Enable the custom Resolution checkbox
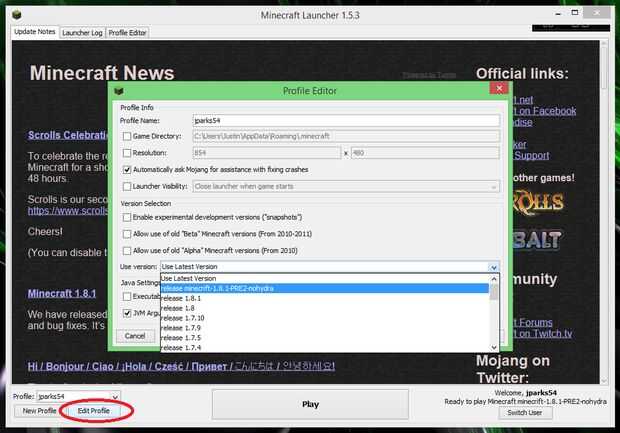Image resolution: width=620 pixels, height=433 pixels. pyautogui.click(x=127, y=153)
